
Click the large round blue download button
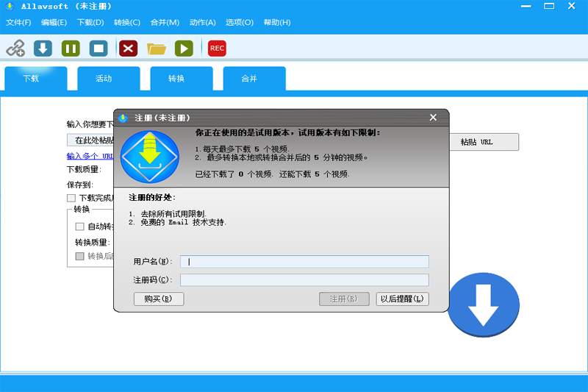point(483,304)
